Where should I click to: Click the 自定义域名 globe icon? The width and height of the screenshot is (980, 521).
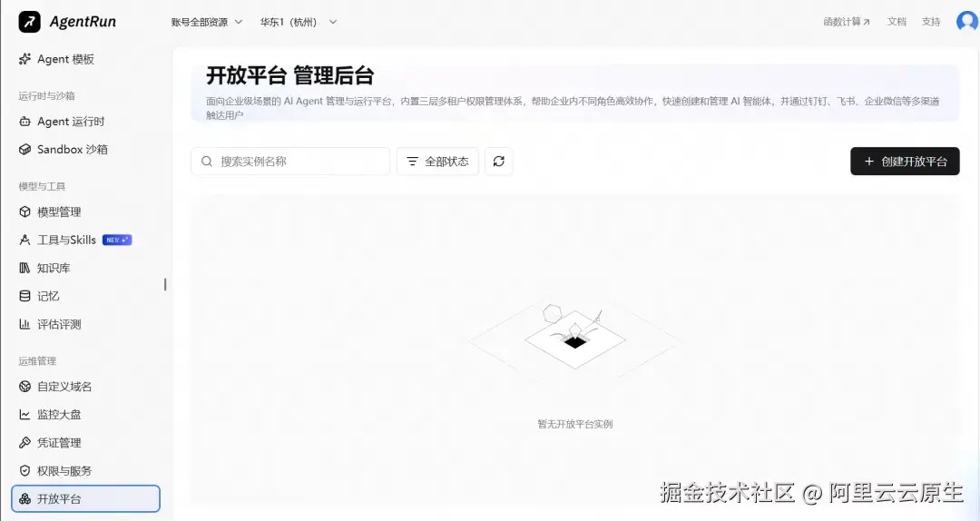click(x=24, y=387)
